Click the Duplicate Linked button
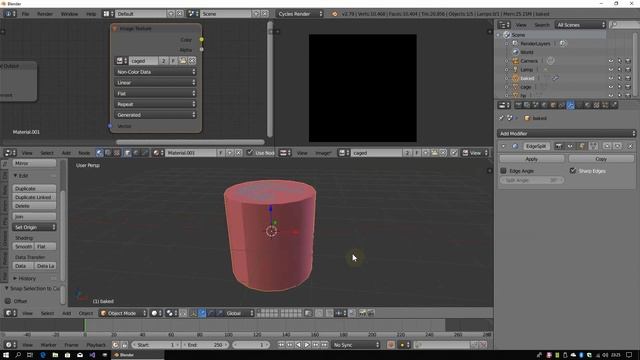The image size is (640, 360). (34, 197)
